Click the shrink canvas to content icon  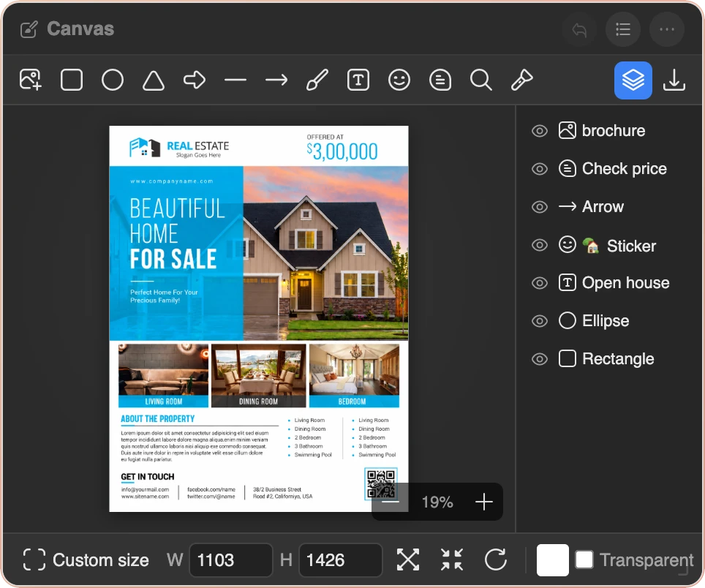452,559
